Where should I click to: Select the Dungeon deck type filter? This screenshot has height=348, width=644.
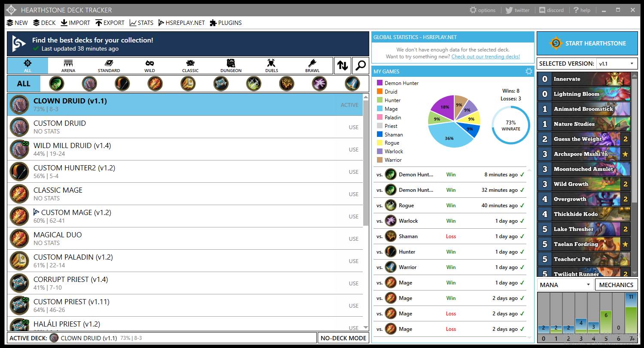pyautogui.click(x=231, y=66)
